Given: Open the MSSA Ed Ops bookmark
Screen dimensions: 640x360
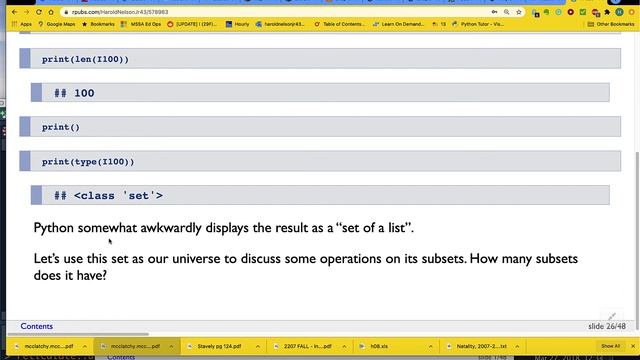Looking at the screenshot, I should [x=141, y=24].
